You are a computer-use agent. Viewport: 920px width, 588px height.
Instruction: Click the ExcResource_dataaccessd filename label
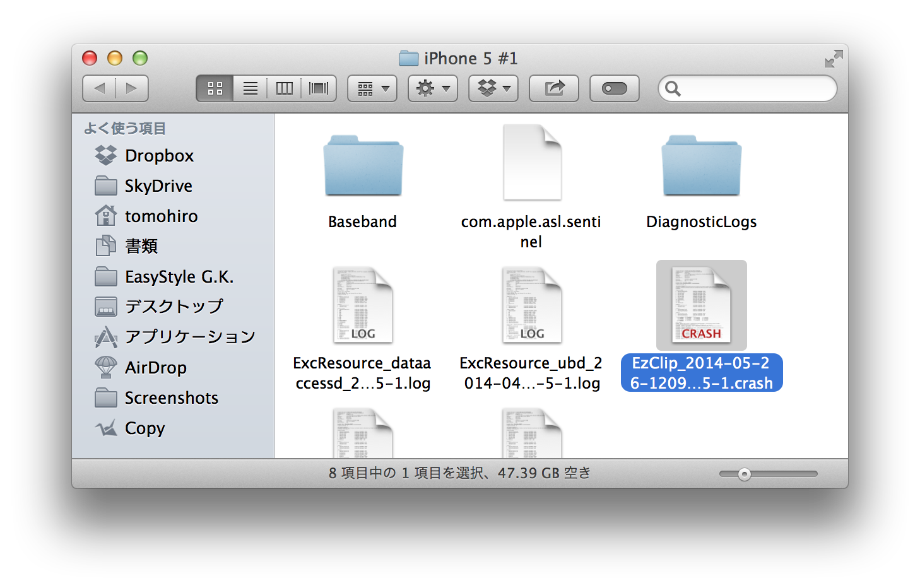coord(363,373)
